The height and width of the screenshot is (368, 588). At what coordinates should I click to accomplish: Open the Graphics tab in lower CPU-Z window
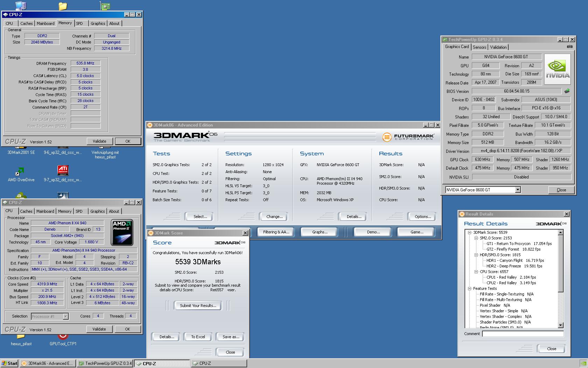tap(97, 211)
